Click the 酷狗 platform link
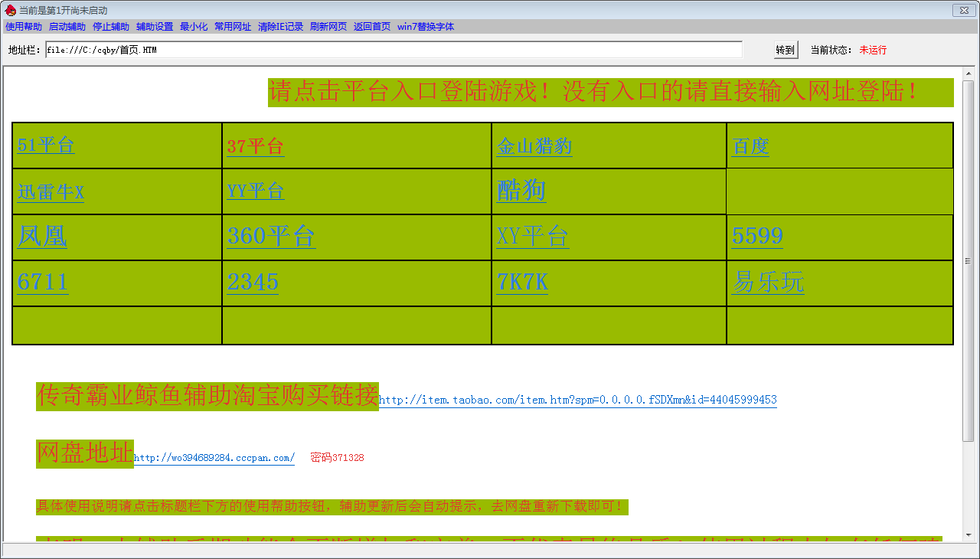This screenshot has height=559, width=980. pyautogui.click(x=521, y=189)
